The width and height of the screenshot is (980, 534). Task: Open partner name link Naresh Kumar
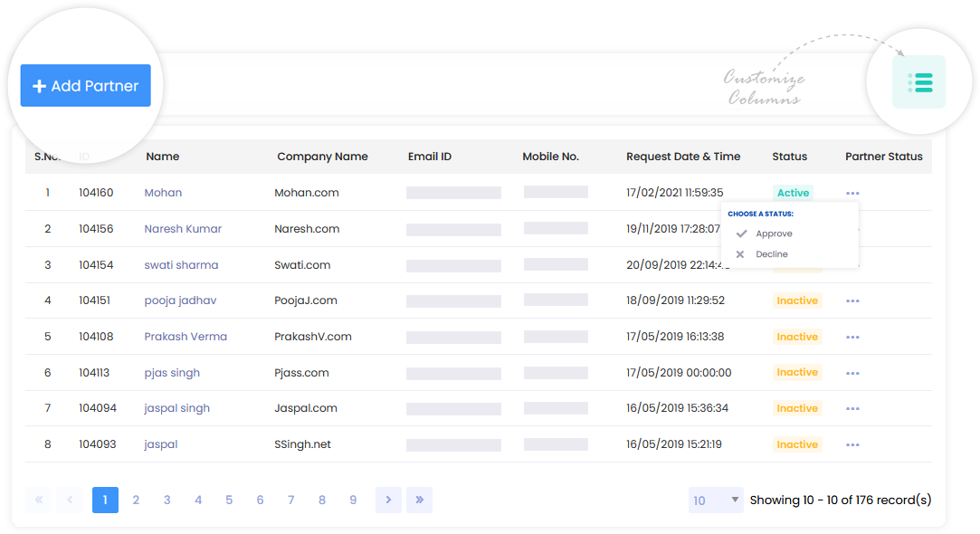point(183,229)
